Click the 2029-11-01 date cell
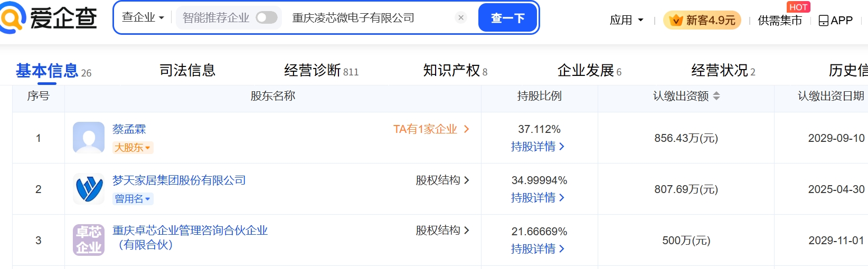Screen dimensions: 868x269 pos(836,241)
